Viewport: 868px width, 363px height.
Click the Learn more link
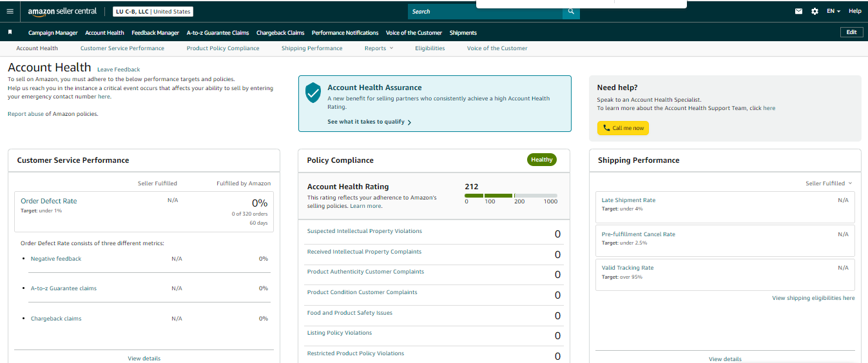(x=365, y=206)
